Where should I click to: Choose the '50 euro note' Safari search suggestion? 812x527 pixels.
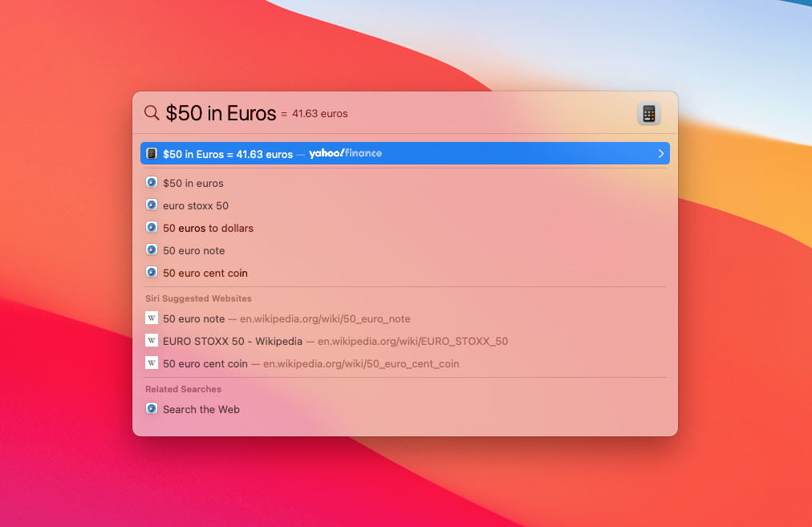point(193,250)
